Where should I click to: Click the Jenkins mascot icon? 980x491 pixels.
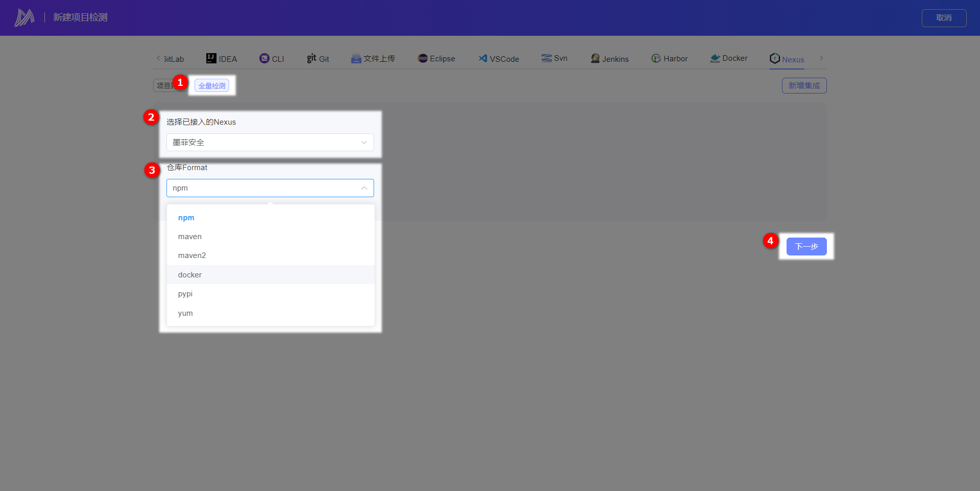(x=595, y=58)
